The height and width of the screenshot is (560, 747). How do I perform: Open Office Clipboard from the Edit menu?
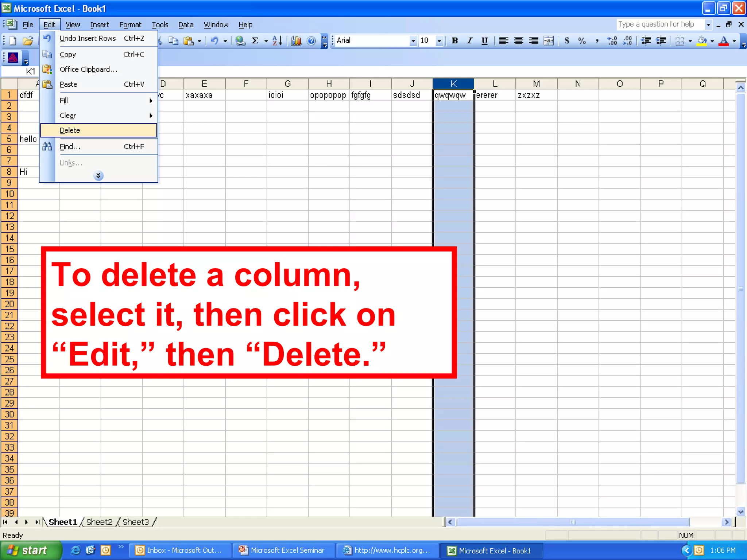click(x=99, y=69)
